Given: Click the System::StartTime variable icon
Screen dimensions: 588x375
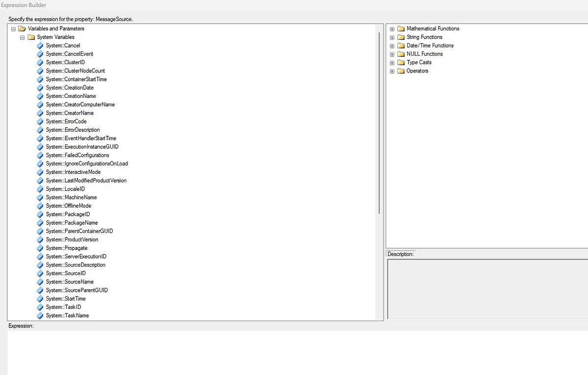Looking at the screenshot, I should (x=40, y=299).
